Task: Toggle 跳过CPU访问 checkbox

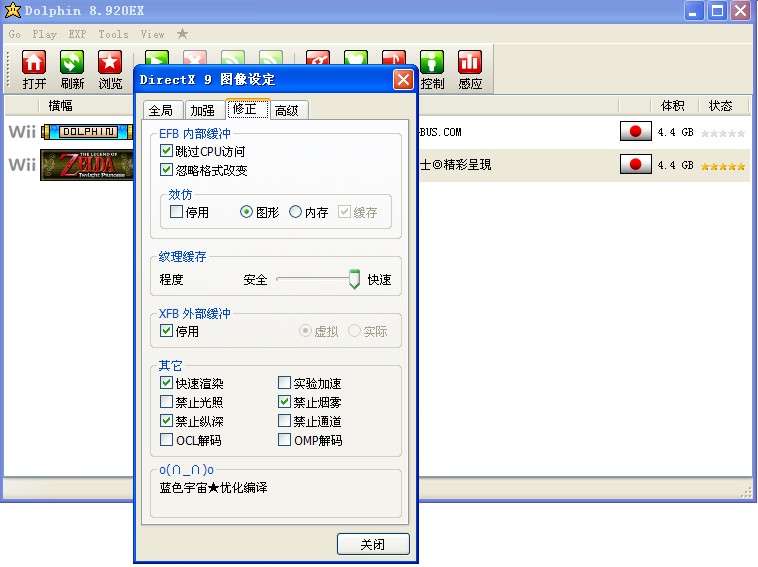Action: point(166,151)
